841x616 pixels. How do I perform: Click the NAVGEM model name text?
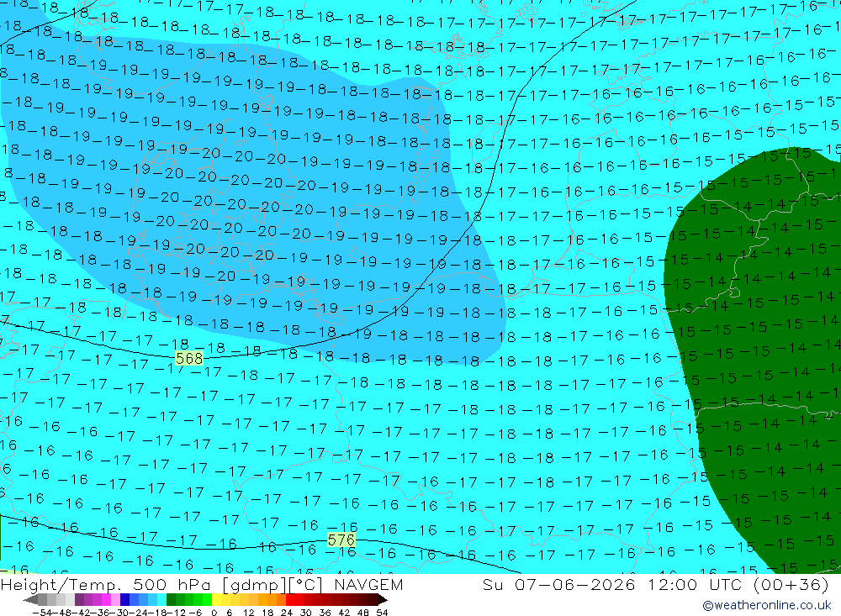coord(368,584)
